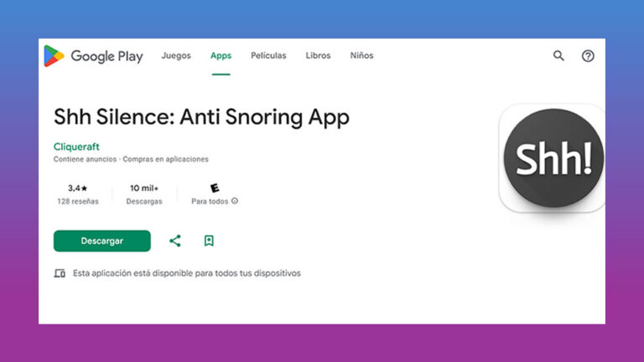Click the Descargas label

pos(144,201)
